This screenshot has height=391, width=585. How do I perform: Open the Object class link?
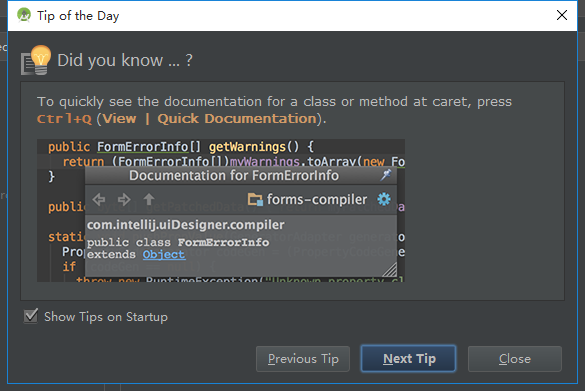[x=163, y=254]
